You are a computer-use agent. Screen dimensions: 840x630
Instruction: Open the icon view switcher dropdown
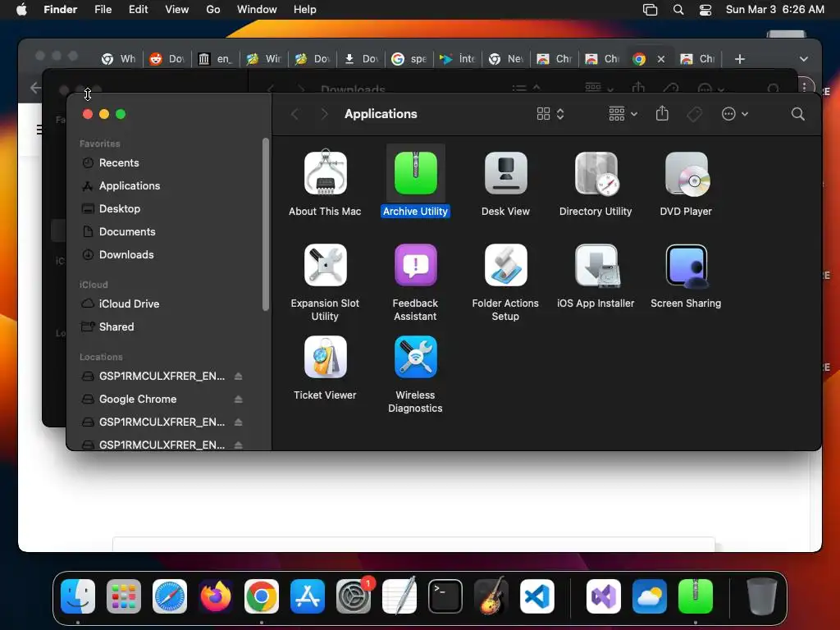click(x=550, y=113)
